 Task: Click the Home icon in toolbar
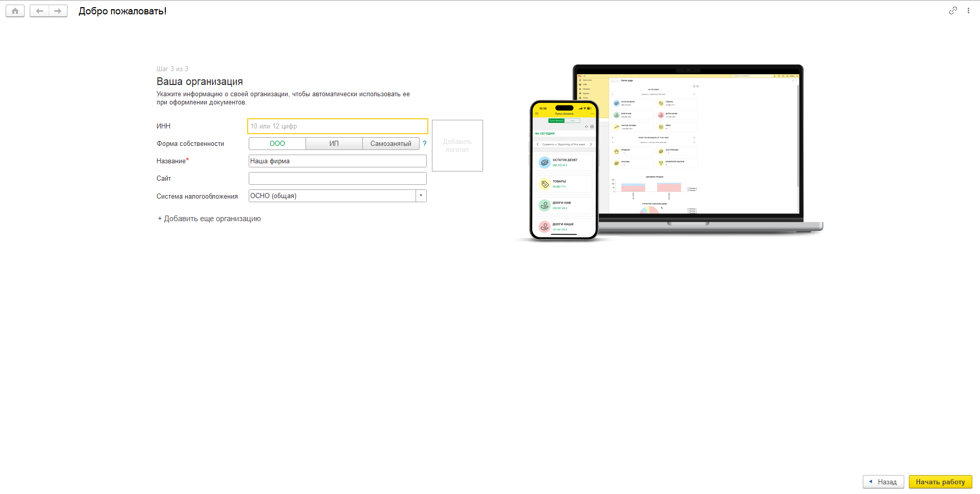[x=15, y=11]
